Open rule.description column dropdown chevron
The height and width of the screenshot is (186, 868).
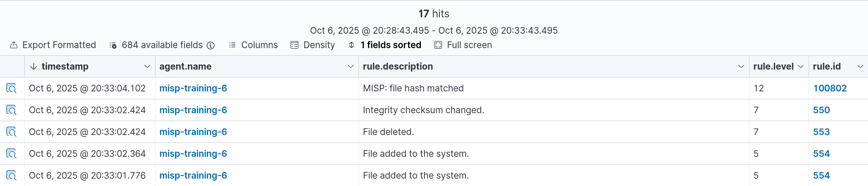(x=741, y=66)
